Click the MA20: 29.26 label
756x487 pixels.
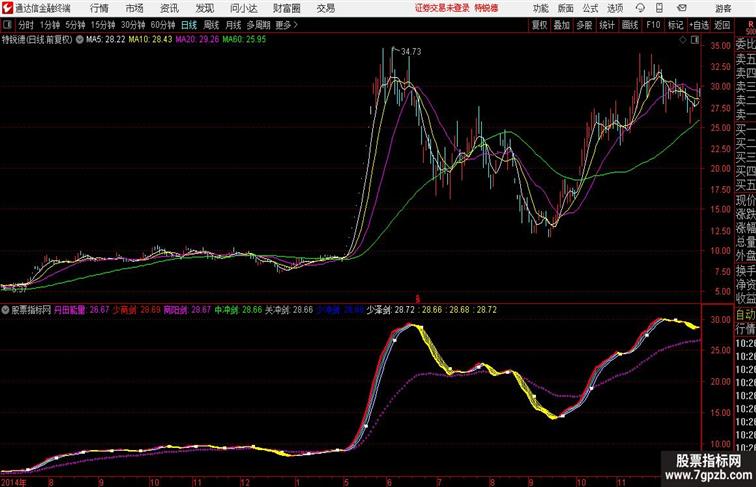pos(197,40)
